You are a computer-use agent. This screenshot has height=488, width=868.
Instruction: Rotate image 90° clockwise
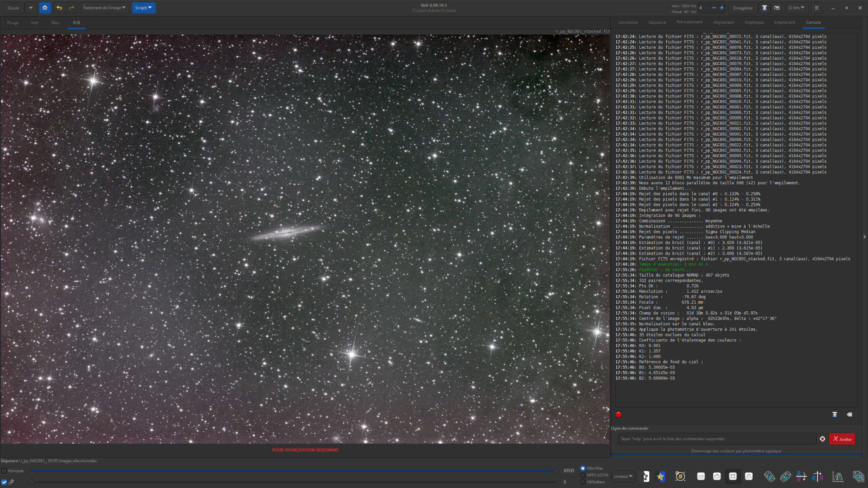(x=785, y=477)
